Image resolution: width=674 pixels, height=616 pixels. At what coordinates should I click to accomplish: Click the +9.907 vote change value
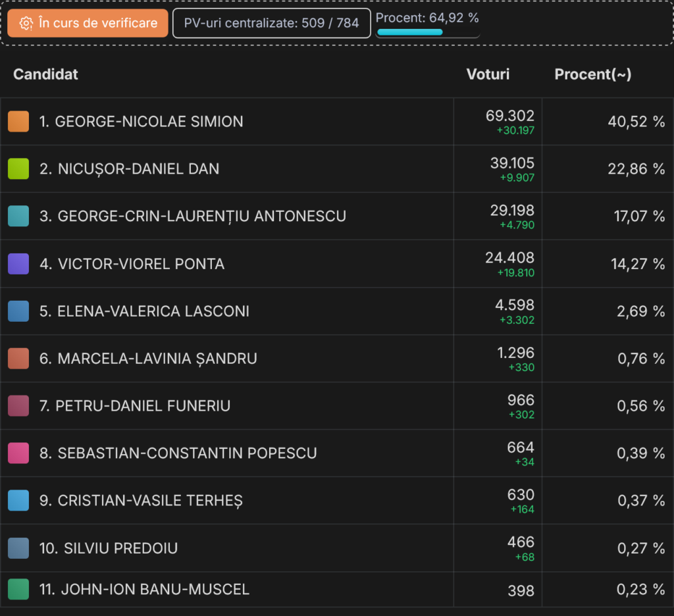point(517,178)
